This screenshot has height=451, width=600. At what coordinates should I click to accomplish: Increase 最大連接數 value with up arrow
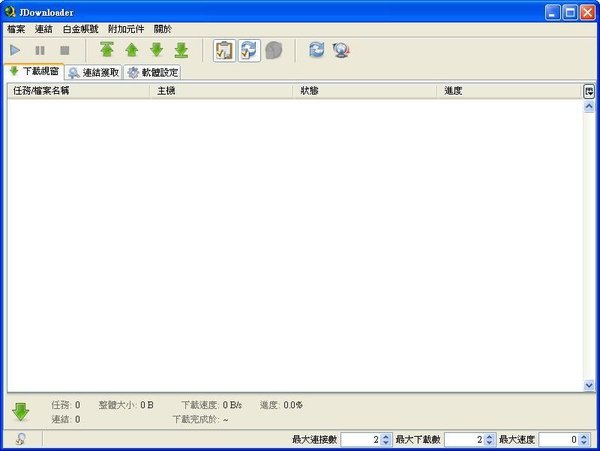pos(386,436)
